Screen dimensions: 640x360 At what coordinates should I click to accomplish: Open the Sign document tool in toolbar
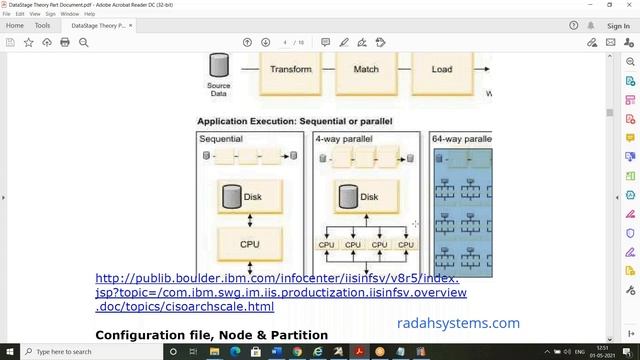click(x=362, y=42)
